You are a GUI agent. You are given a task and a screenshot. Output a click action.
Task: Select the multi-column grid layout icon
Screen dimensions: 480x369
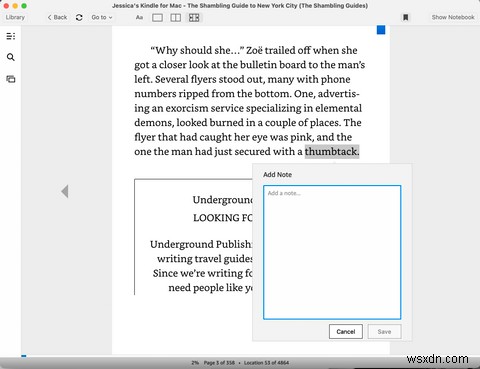click(x=194, y=18)
